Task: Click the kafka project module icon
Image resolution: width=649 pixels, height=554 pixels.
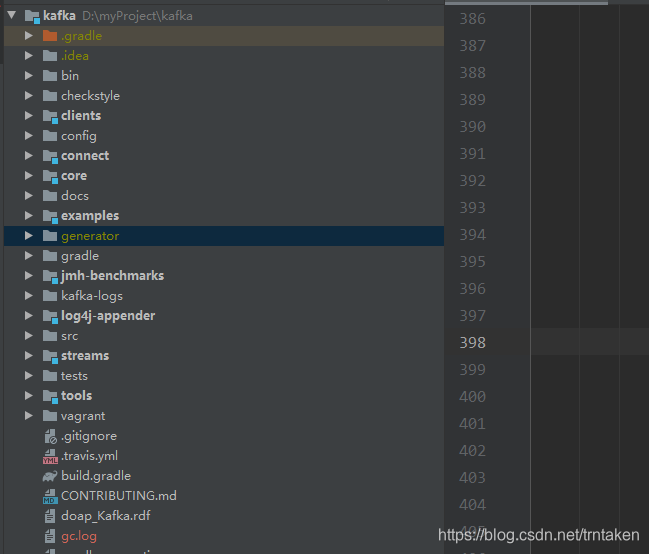Action: coord(32,17)
